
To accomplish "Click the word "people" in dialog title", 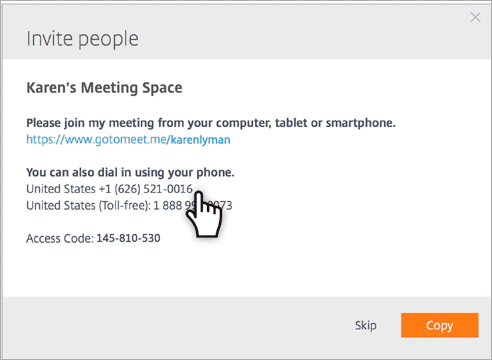I will pos(108,40).
